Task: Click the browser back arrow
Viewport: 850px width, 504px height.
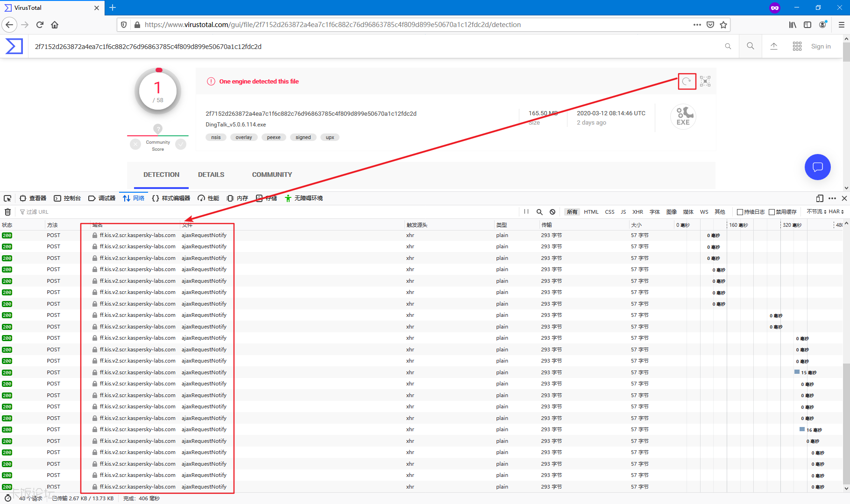Action: (x=9, y=25)
